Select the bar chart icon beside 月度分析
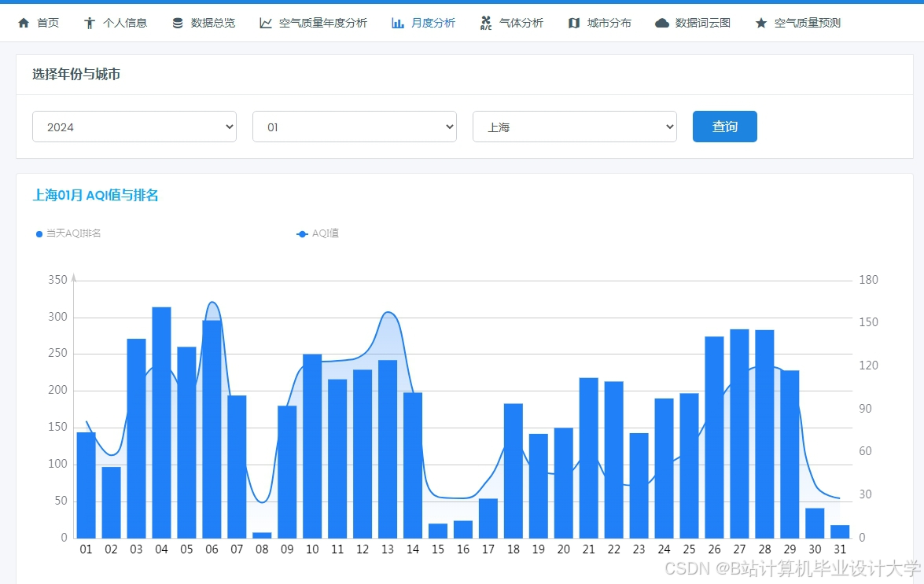This screenshot has width=924, height=584. point(396,22)
